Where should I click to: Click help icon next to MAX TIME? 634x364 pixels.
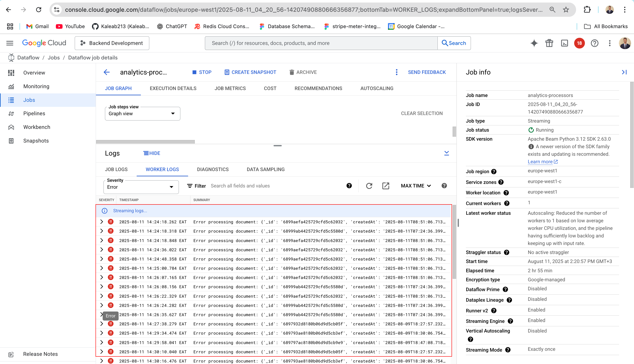[x=444, y=186]
